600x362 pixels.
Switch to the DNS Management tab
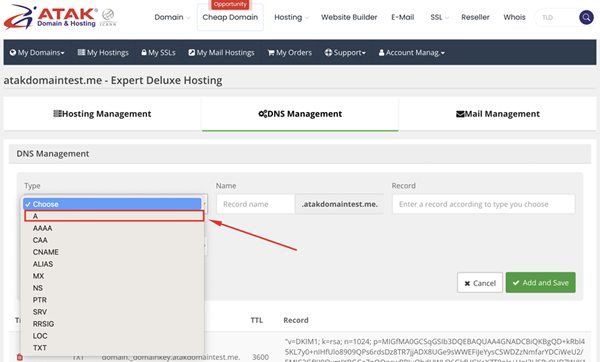300,114
